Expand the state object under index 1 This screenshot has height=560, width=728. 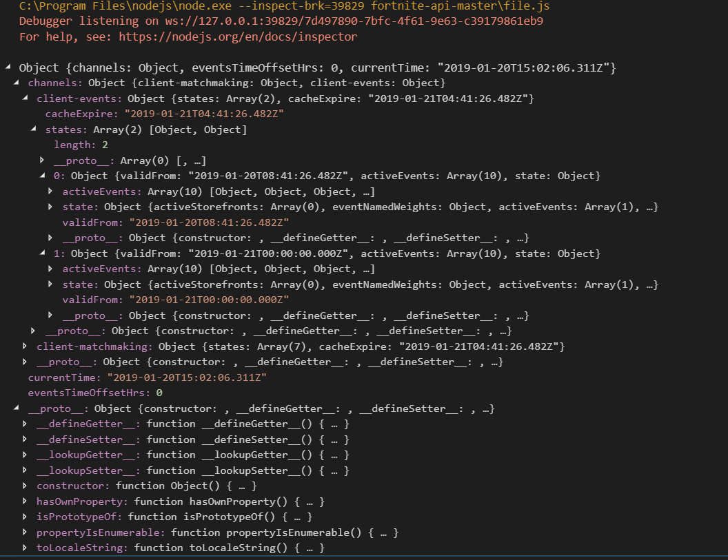(x=49, y=284)
